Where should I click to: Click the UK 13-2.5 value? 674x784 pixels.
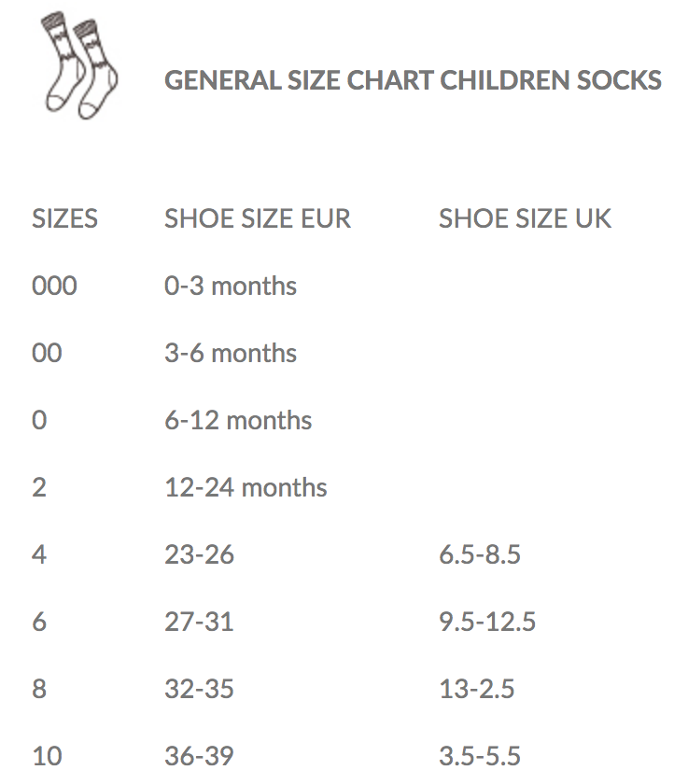click(476, 689)
